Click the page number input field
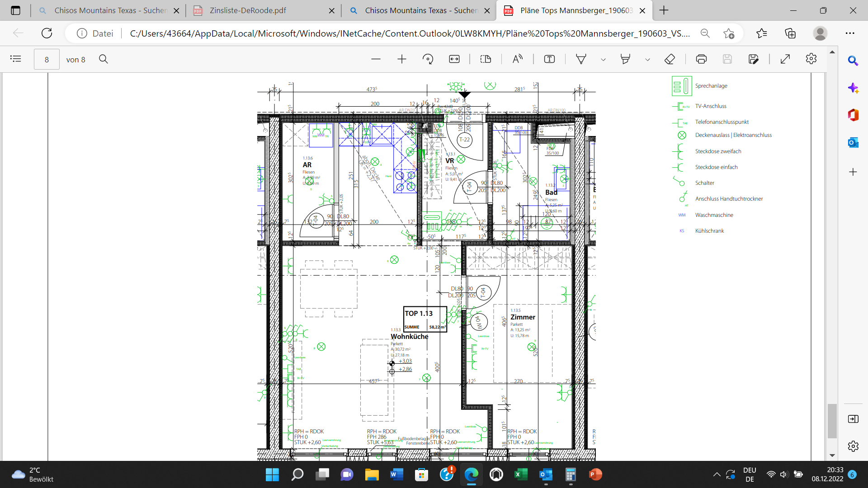 coord(47,59)
